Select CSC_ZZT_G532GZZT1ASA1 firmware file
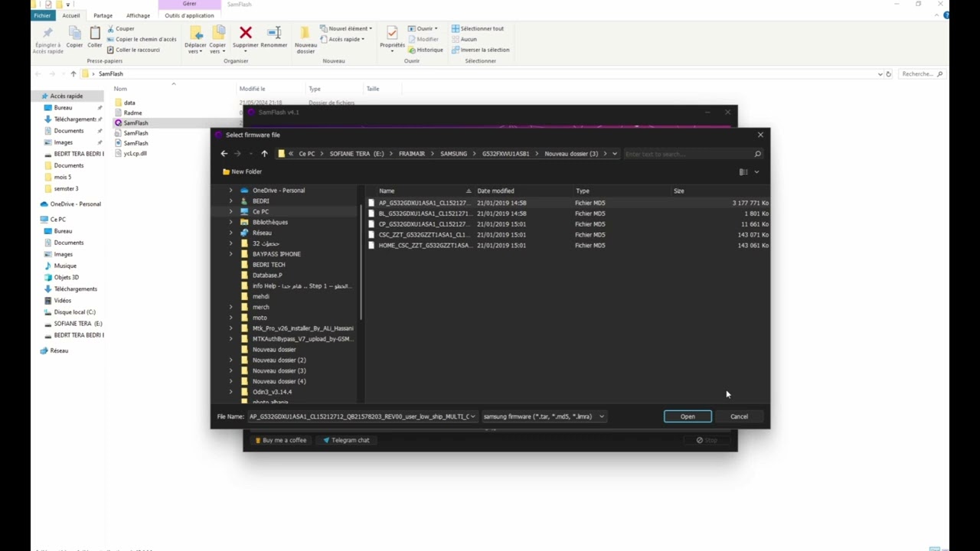The width and height of the screenshot is (980, 551). pos(567,235)
